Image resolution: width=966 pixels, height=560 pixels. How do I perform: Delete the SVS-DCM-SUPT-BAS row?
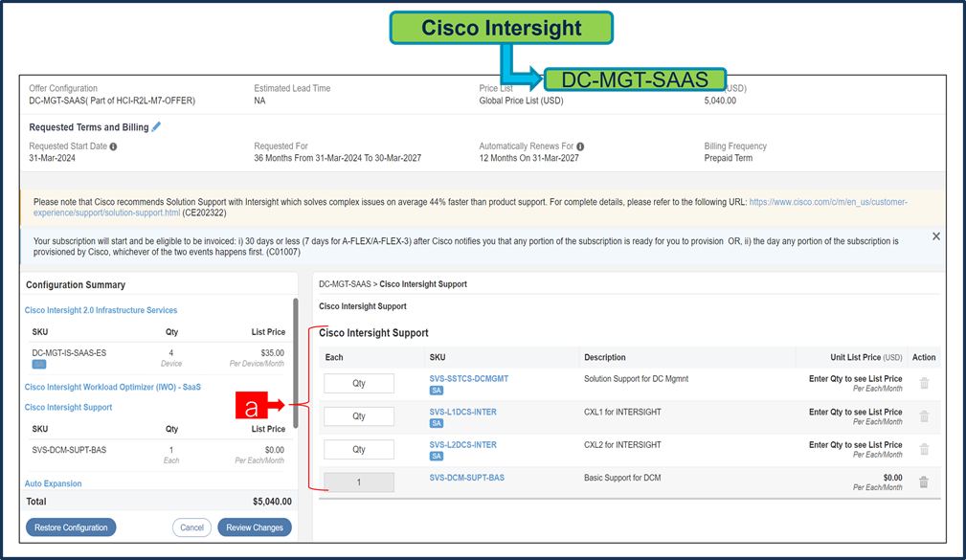[924, 482]
